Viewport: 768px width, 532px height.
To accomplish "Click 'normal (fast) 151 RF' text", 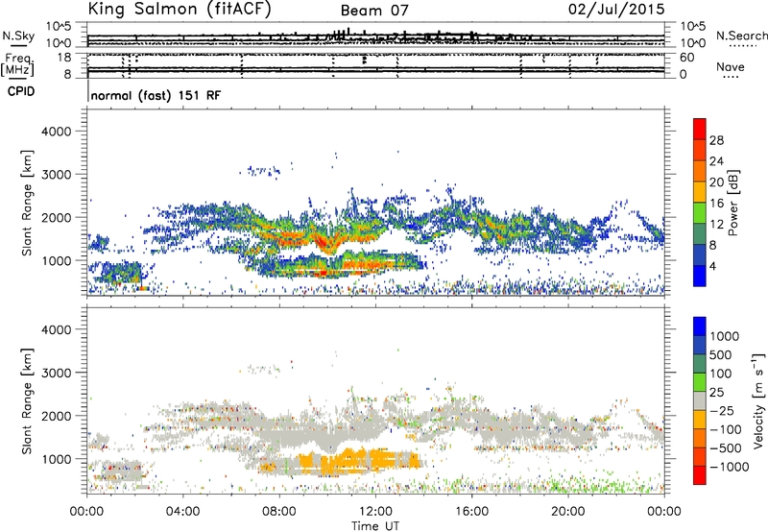I will 156,95.
